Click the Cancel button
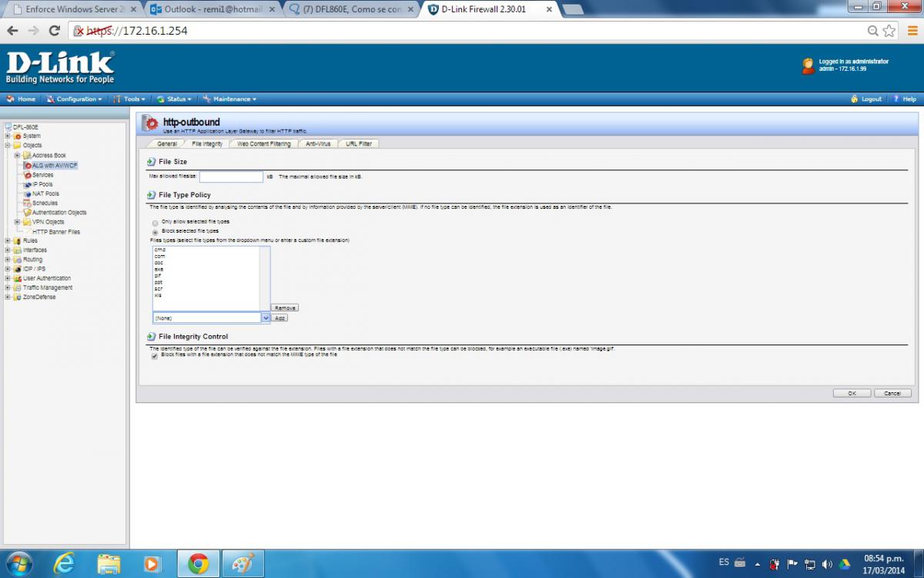This screenshot has width=924, height=578. tap(892, 393)
